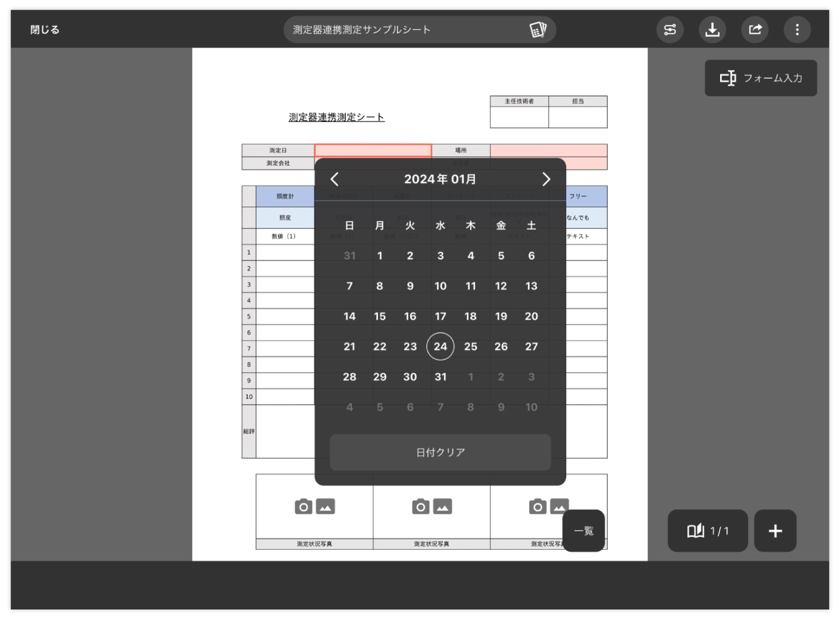
Task: Open the 1/1 page indicator
Action: tap(707, 531)
